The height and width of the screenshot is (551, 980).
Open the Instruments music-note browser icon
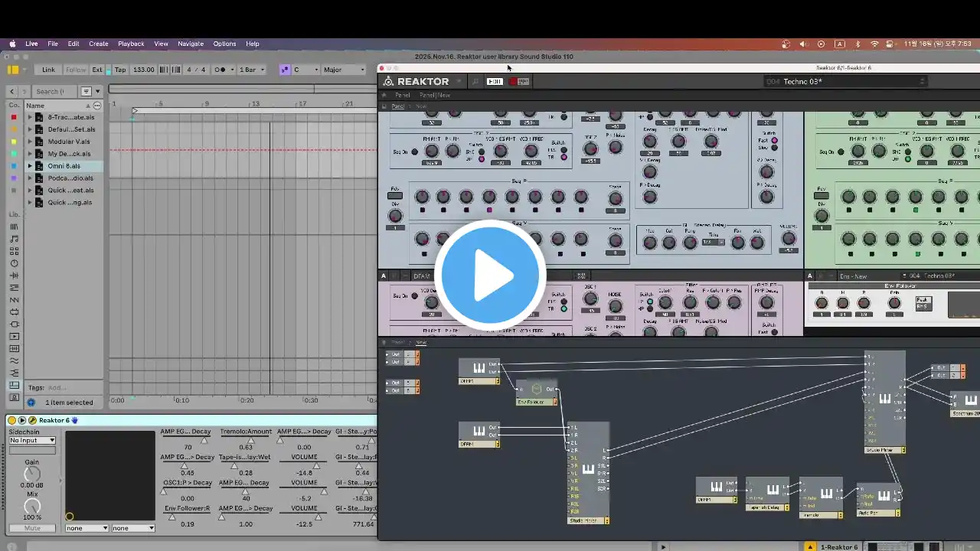[x=14, y=240]
